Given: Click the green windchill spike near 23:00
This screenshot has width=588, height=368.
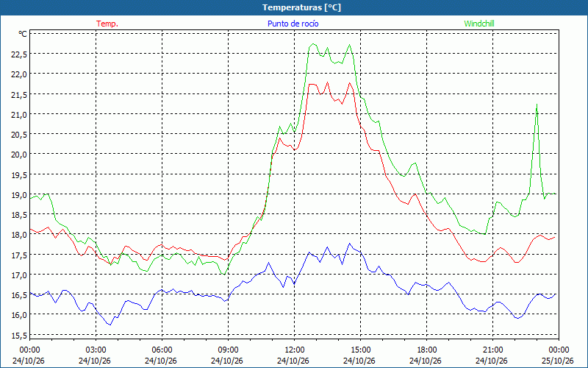Looking at the screenshot, I should pos(537,105).
